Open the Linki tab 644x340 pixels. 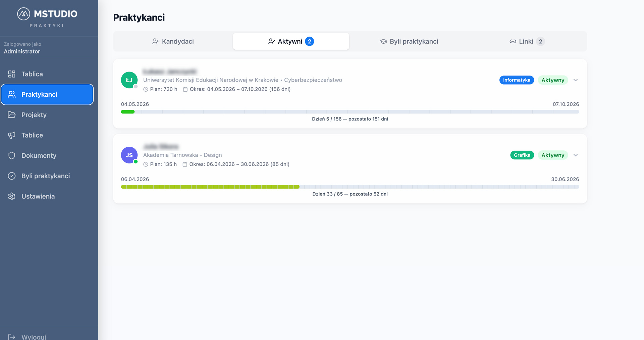coord(527,41)
